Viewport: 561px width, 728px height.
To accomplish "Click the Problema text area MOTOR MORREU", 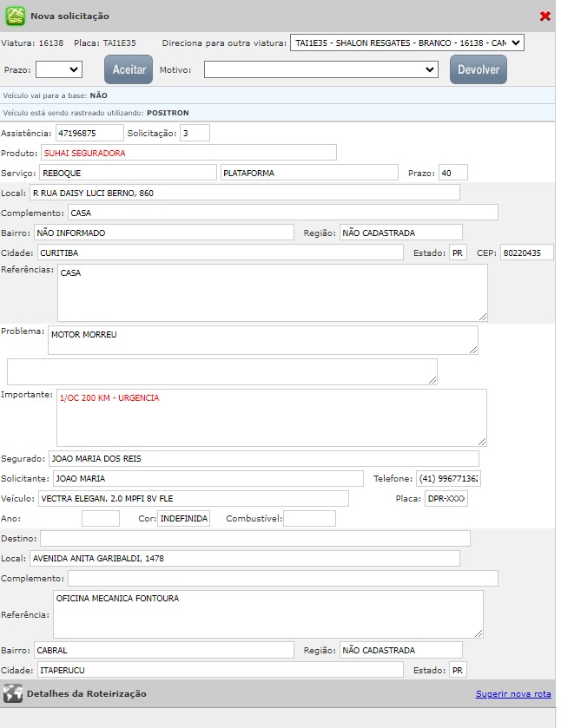I will coord(262,340).
